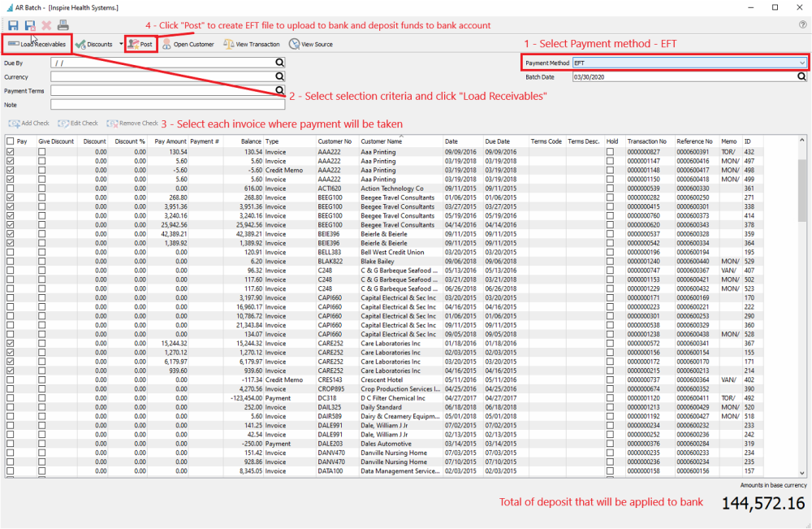Click the Print icon in the toolbar
Image resolution: width=812 pixels, height=529 pixels.
tap(63, 25)
